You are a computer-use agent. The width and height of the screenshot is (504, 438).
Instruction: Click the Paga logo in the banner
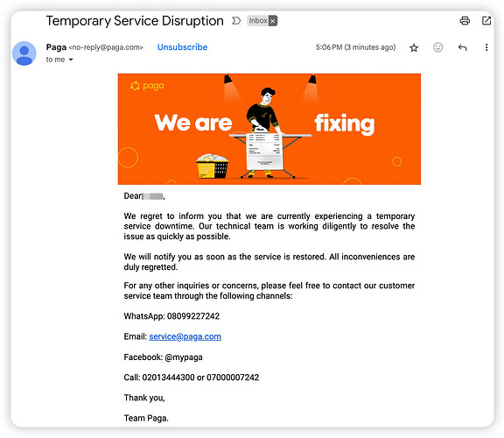(x=147, y=86)
